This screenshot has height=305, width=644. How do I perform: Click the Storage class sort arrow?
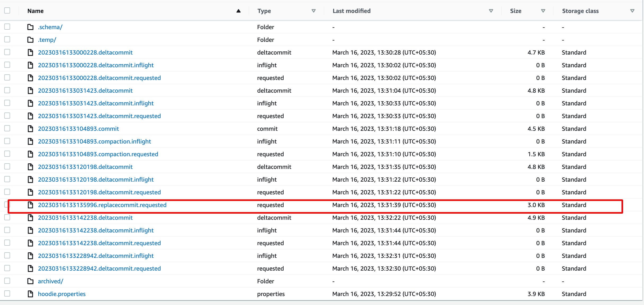(x=632, y=11)
